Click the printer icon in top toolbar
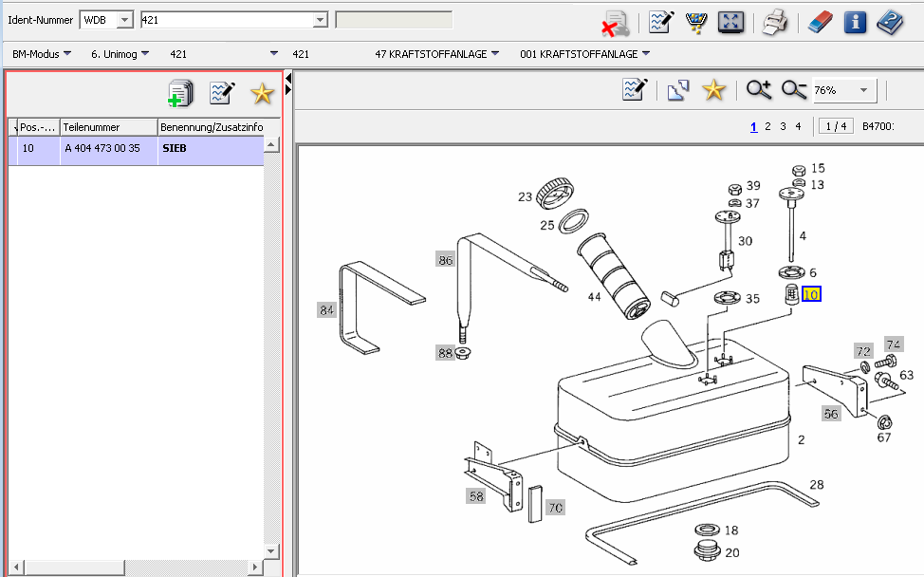 (x=775, y=22)
